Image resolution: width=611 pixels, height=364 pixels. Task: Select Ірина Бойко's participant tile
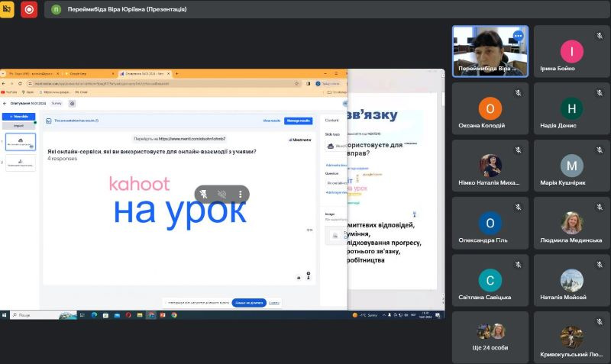click(x=571, y=51)
